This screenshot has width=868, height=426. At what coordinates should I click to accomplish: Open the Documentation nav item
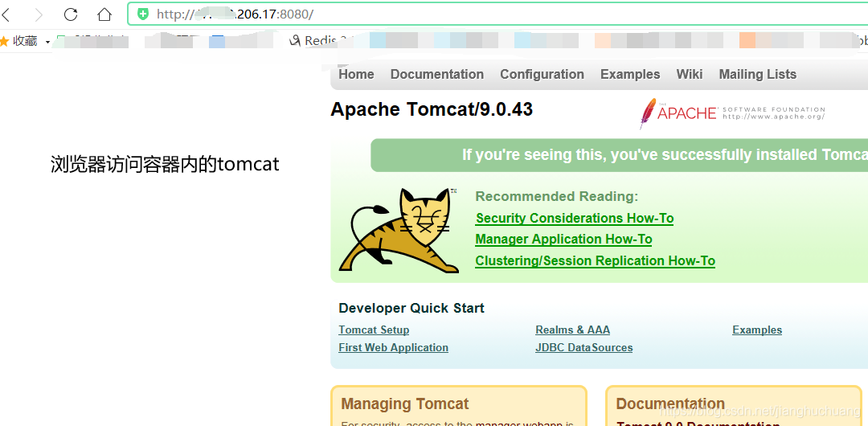436,74
